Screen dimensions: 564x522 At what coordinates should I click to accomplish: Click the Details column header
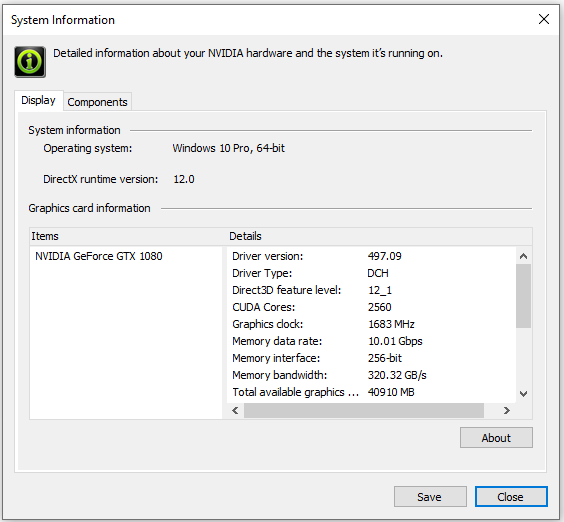380,236
